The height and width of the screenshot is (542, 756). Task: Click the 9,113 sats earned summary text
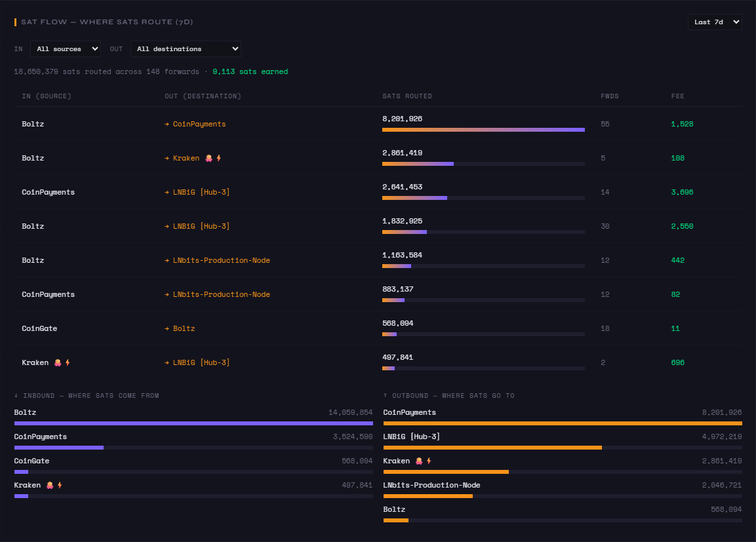(250, 72)
